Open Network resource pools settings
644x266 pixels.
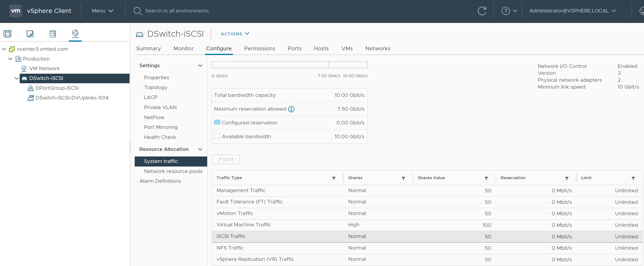pyautogui.click(x=173, y=171)
